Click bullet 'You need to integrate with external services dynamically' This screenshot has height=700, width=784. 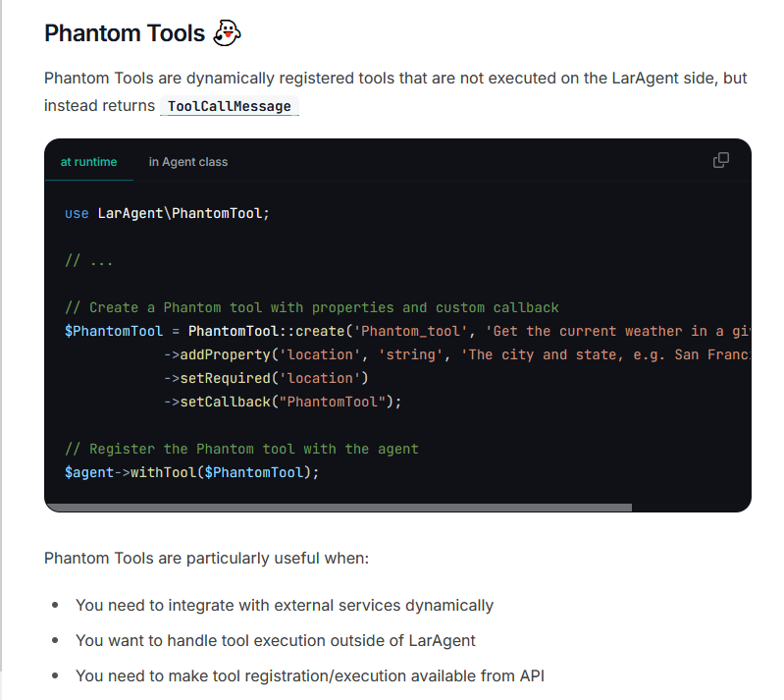coord(285,605)
